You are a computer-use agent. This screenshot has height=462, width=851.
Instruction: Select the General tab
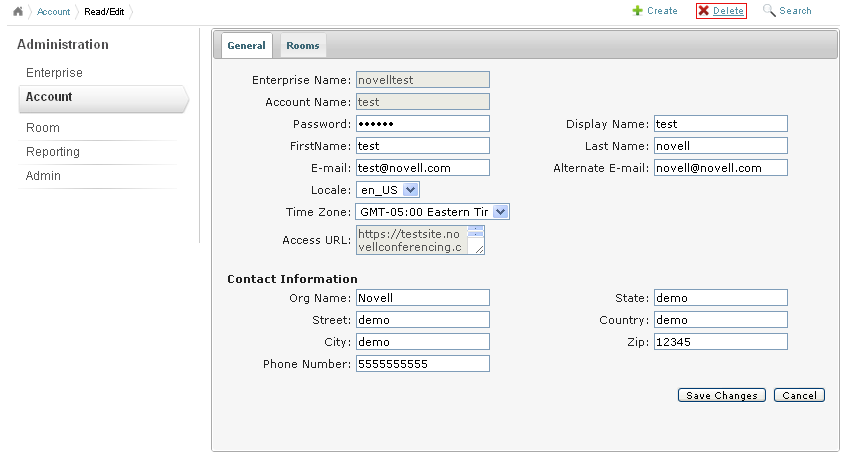[x=246, y=45]
